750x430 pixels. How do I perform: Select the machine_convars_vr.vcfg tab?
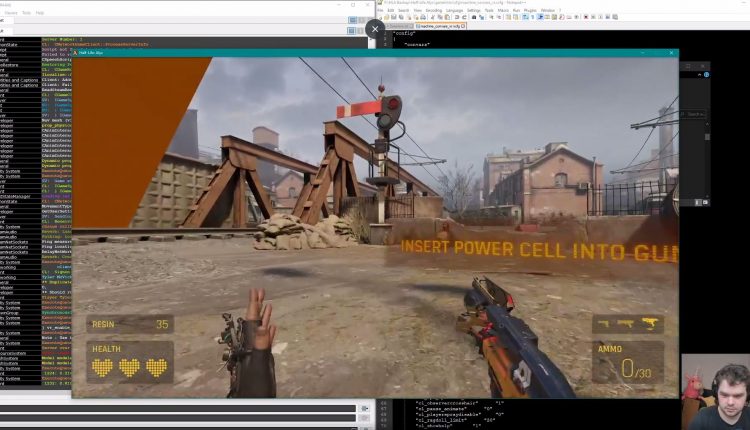point(439,26)
